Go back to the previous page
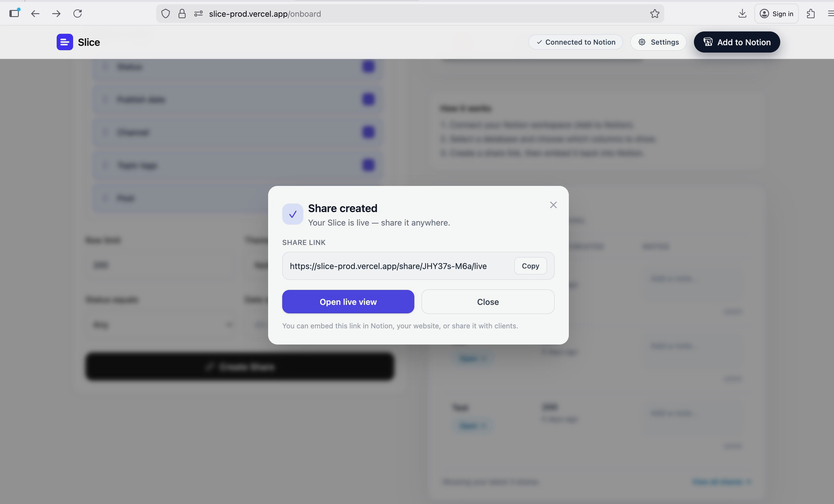Image resolution: width=834 pixels, height=504 pixels. click(35, 14)
